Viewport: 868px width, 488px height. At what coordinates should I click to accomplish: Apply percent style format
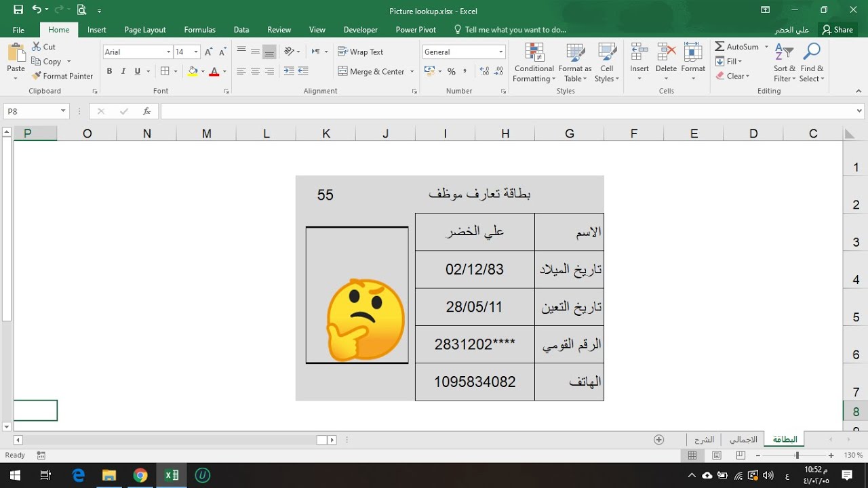point(452,71)
